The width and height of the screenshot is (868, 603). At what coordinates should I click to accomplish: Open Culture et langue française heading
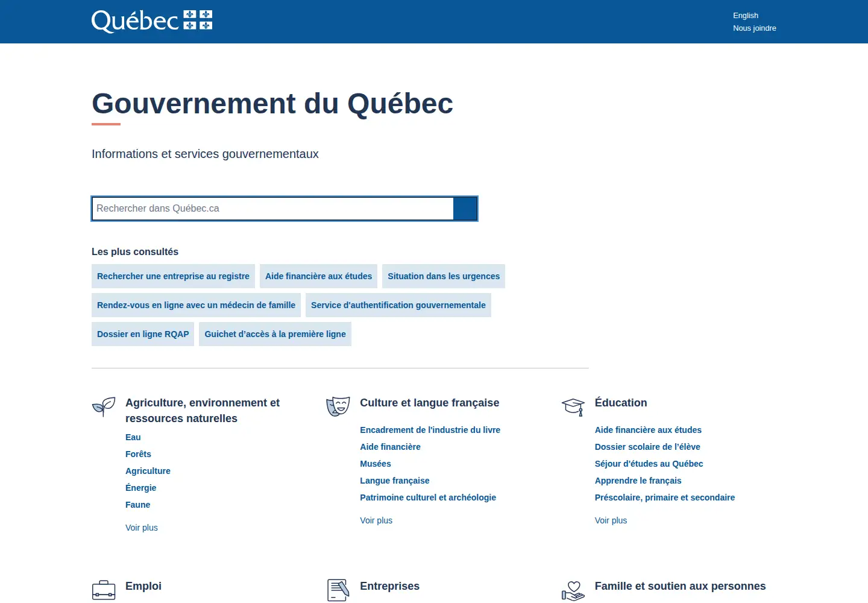coord(430,403)
